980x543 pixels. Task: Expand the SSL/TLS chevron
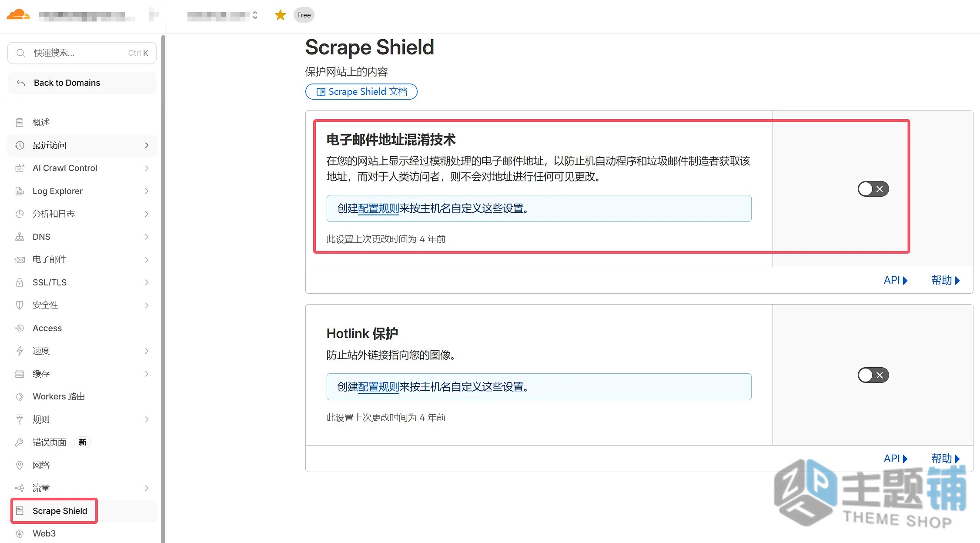tap(147, 282)
